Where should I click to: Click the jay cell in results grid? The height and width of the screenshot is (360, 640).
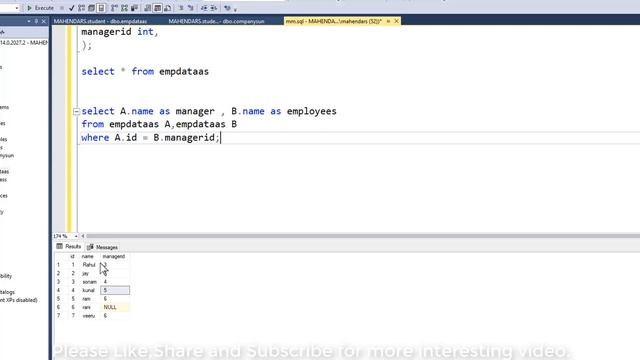90,273
